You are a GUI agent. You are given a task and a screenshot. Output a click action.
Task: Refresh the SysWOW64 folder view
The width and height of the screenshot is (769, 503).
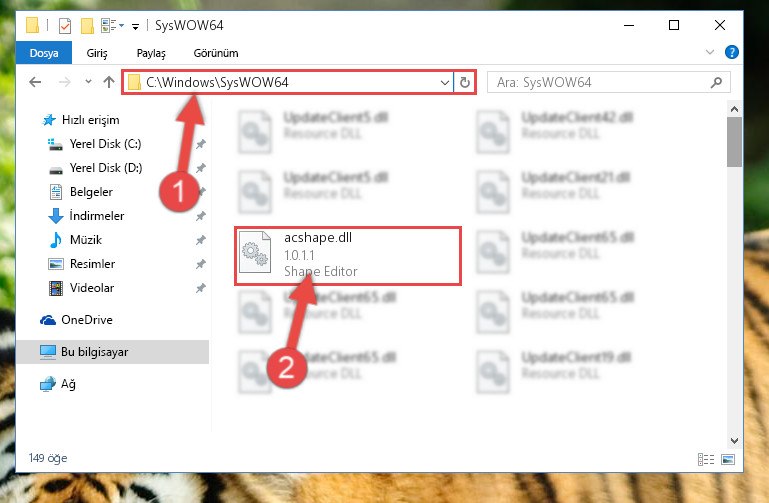point(464,82)
